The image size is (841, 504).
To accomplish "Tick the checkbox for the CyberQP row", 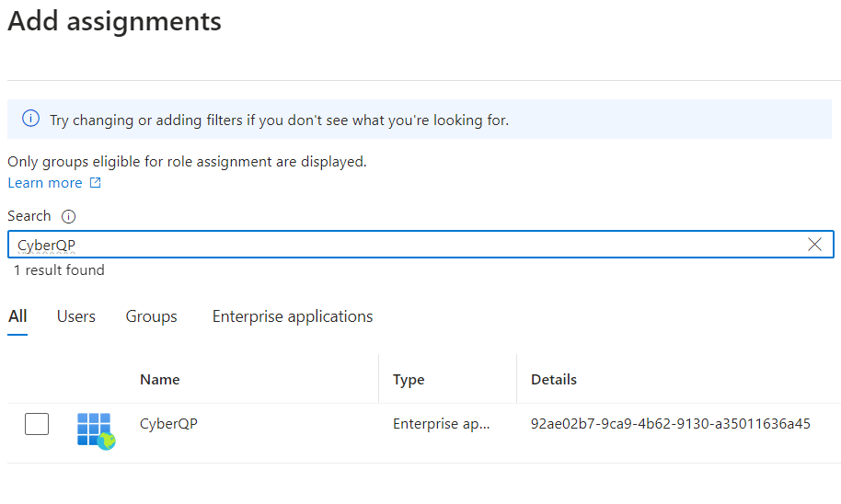I will coord(37,424).
